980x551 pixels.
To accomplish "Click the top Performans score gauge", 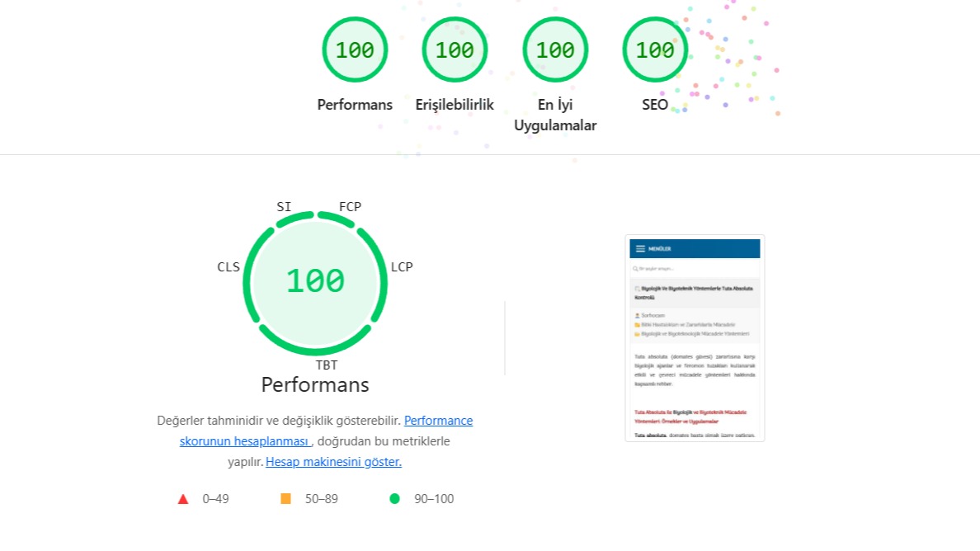I will coord(355,50).
